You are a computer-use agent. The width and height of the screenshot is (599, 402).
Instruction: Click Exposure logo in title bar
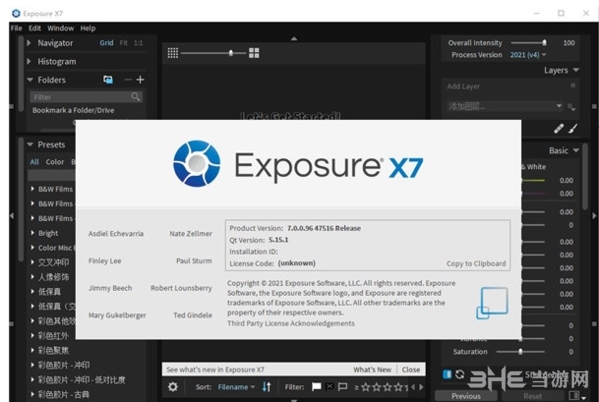pyautogui.click(x=16, y=13)
